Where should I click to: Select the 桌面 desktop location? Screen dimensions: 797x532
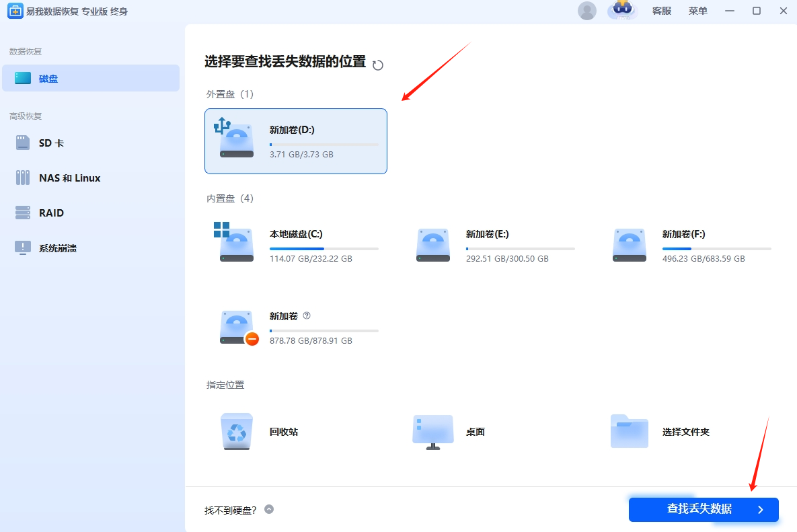(x=433, y=431)
